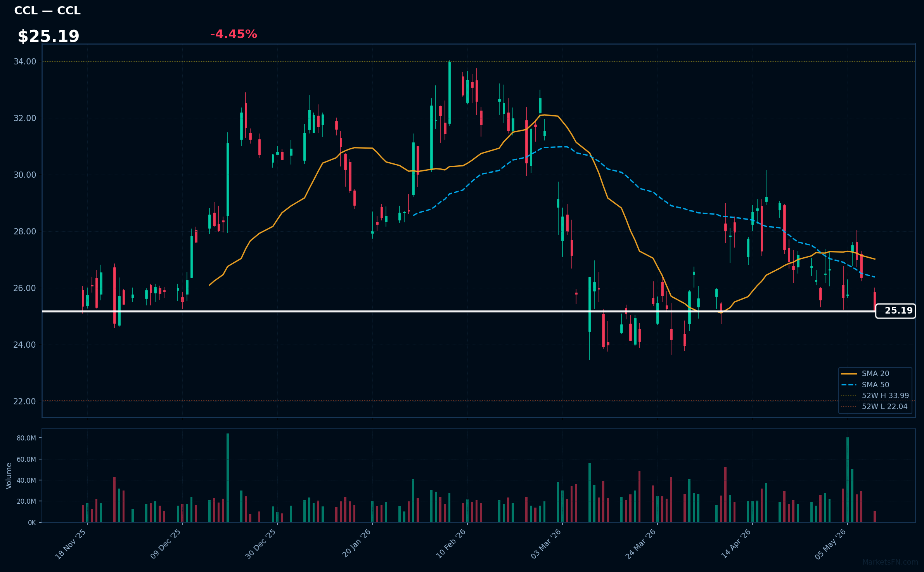The width and height of the screenshot is (924, 572).
Task: Click the 20.0M volume axis label
Action: pos(26,501)
